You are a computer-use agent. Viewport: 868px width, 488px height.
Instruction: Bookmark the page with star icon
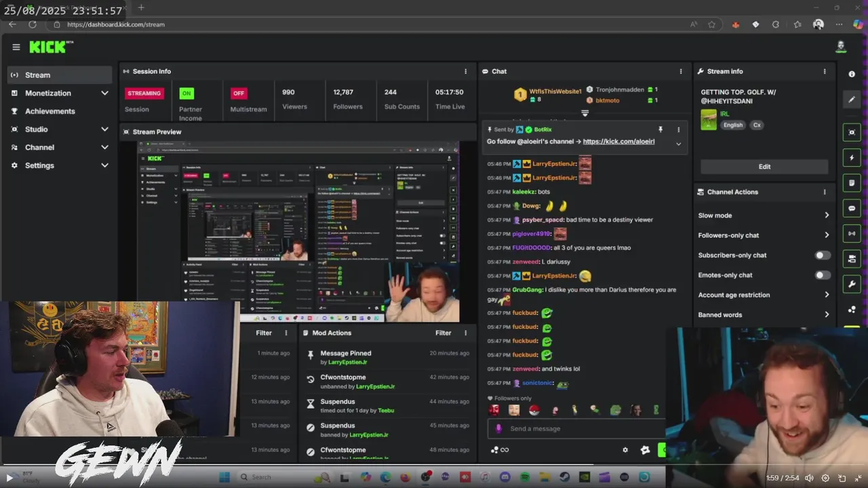[711, 24]
